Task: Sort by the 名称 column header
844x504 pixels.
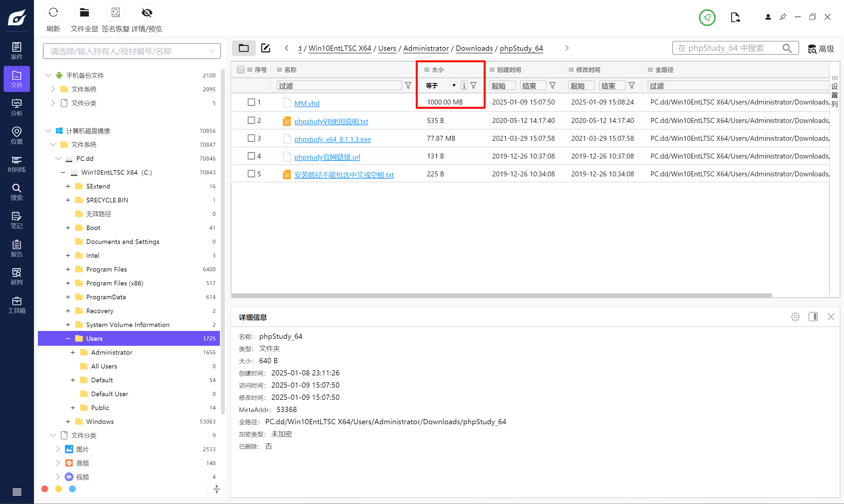Action: 290,70
